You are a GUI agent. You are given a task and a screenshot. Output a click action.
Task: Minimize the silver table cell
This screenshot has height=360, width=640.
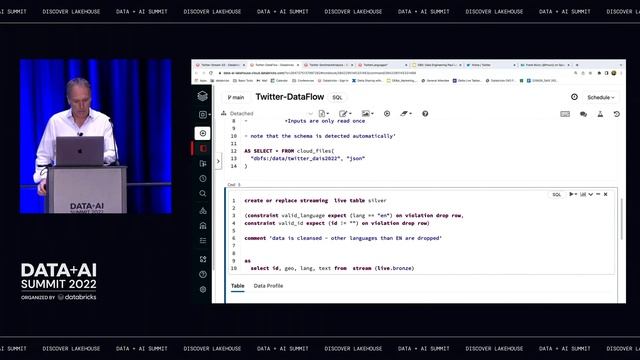(x=598, y=194)
